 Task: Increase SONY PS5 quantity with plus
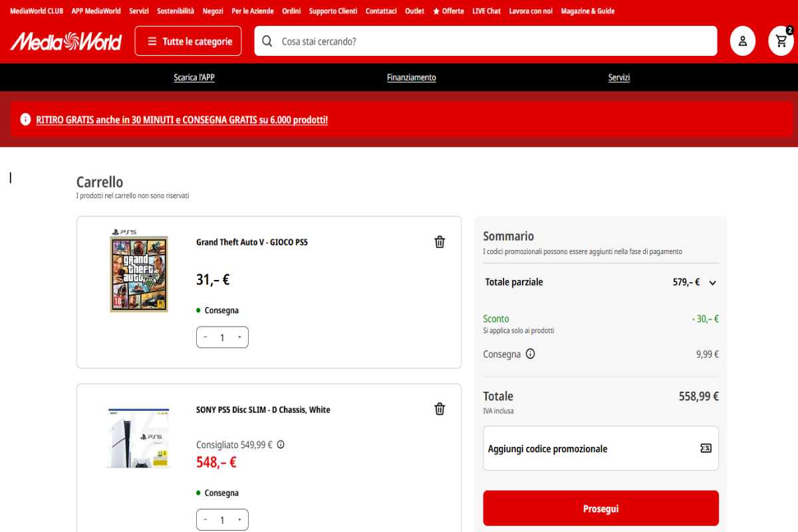tap(239, 519)
